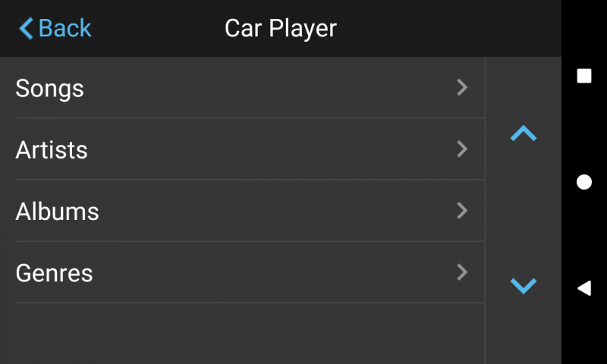Click the scroll column below the down arrow
The width and height of the screenshot is (607, 364).
coord(524,334)
